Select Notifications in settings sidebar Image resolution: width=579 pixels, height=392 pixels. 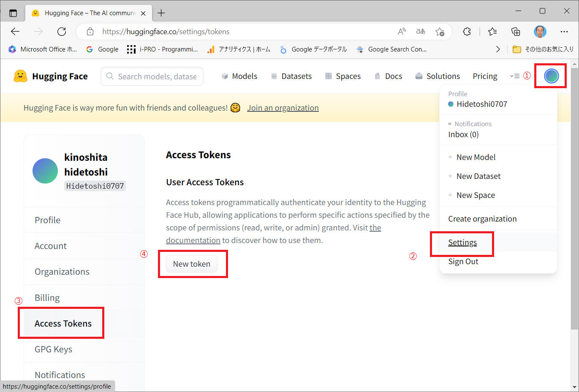(84, 375)
